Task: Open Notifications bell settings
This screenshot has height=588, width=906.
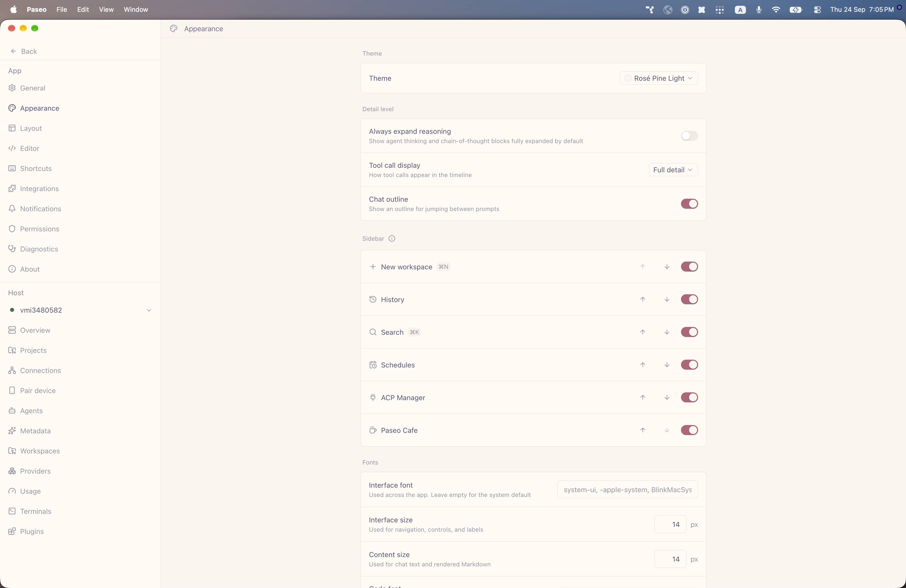Action: pyautogui.click(x=80, y=209)
